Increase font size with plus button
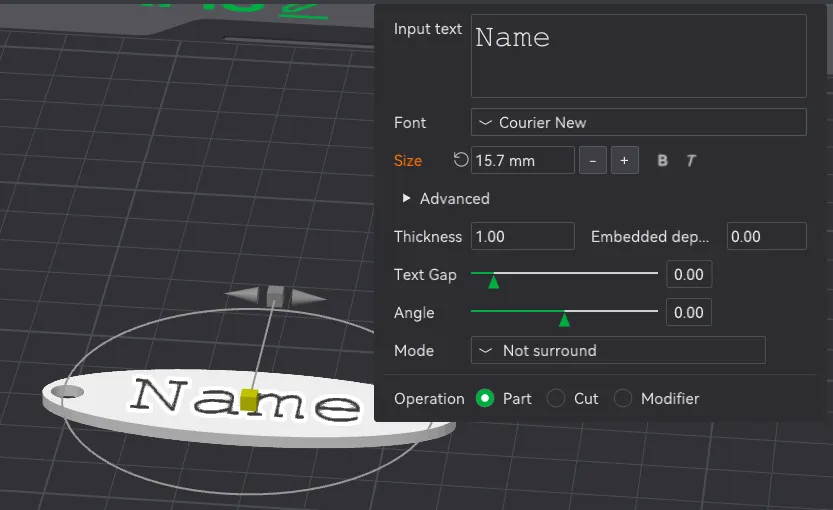Screen dimensions: 833x510 (x=625, y=160)
